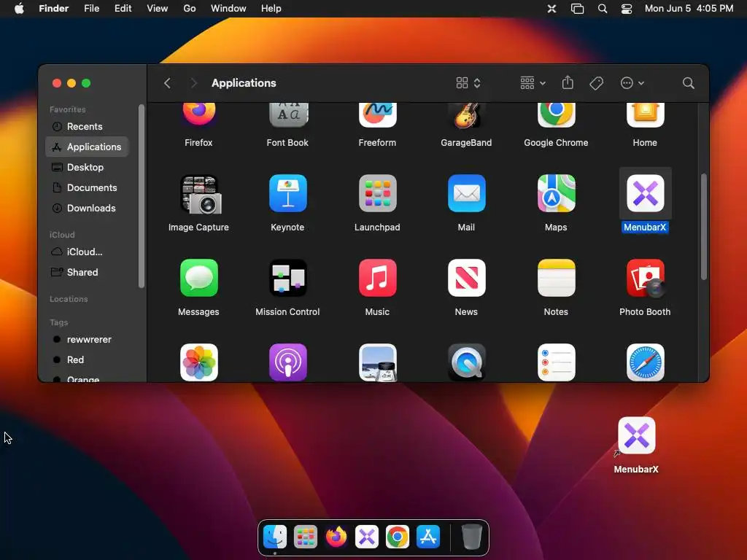Open the Action ellipsis menu
The height and width of the screenshot is (560, 747).
pos(632,83)
